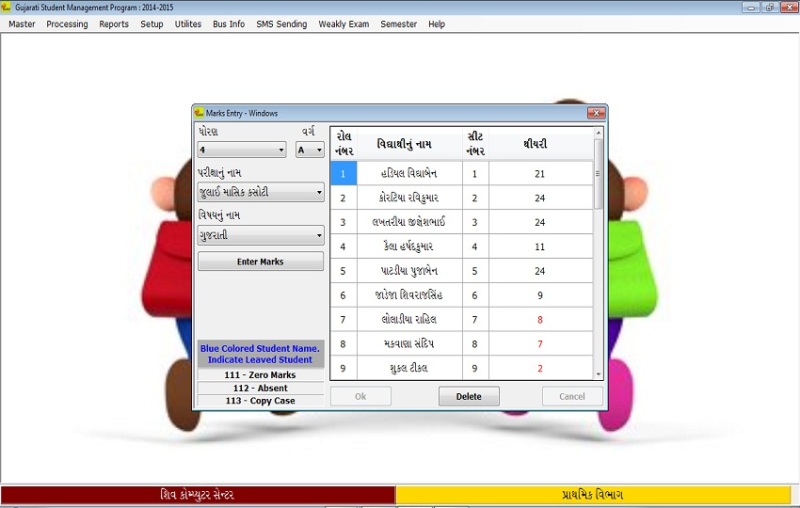Click the marks table scrollbar thumb

598,173
